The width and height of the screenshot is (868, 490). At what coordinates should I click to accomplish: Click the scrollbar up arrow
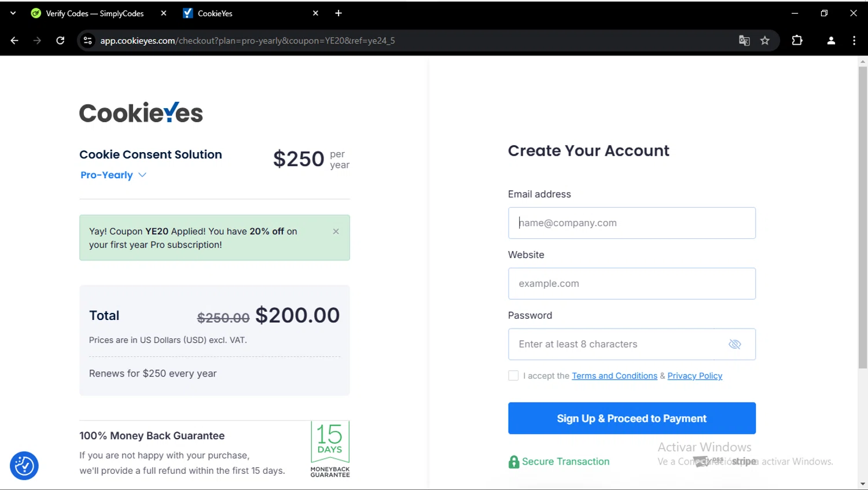[863, 61]
